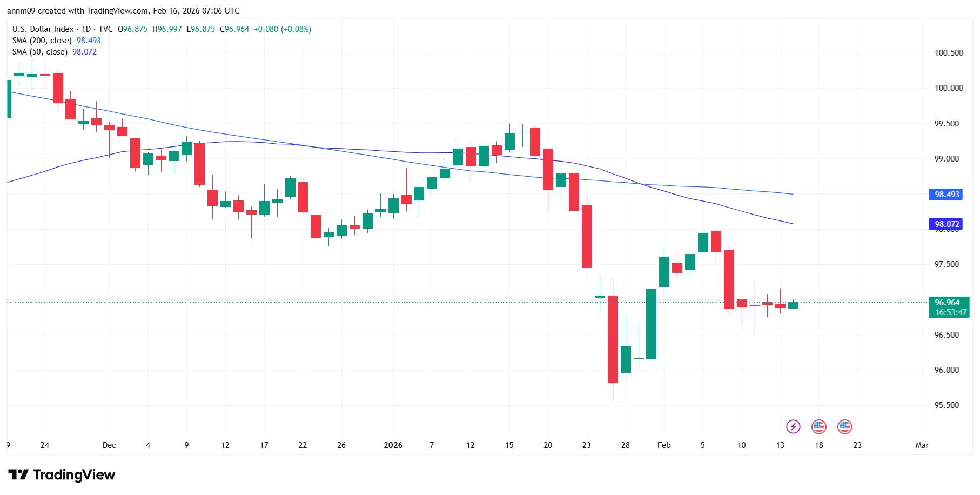Open the US flag event near date 23

844,427
